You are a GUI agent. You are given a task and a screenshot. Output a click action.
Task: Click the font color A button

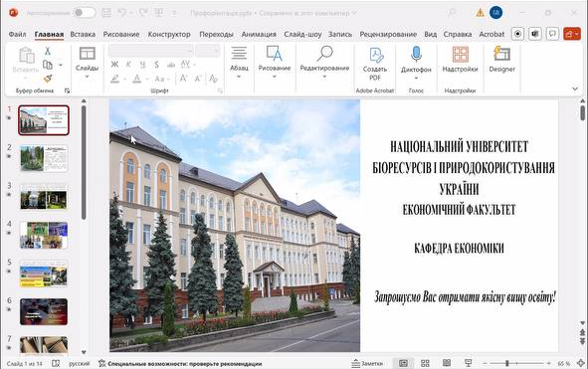tap(137, 79)
